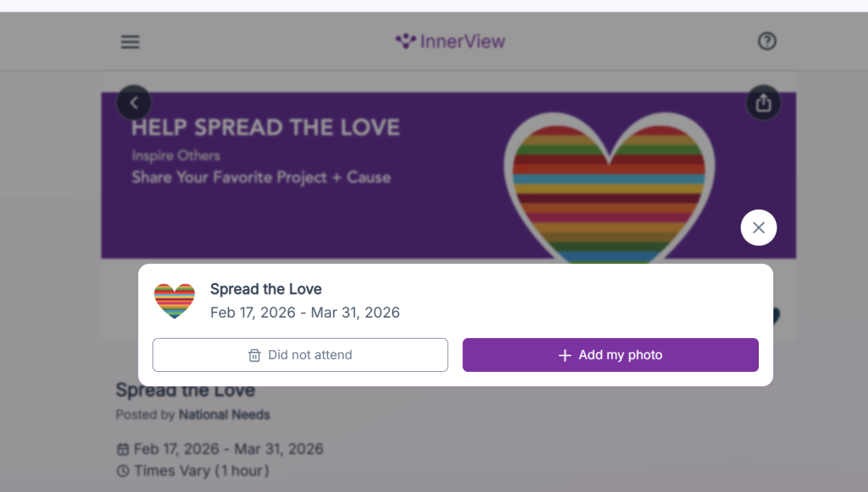Share this event via the share icon

pyautogui.click(x=764, y=102)
